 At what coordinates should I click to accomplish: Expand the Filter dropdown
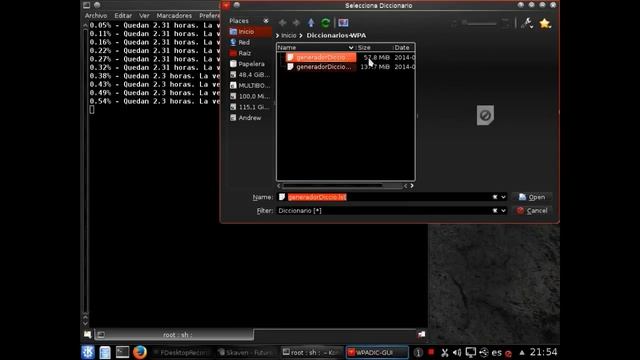point(503,211)
